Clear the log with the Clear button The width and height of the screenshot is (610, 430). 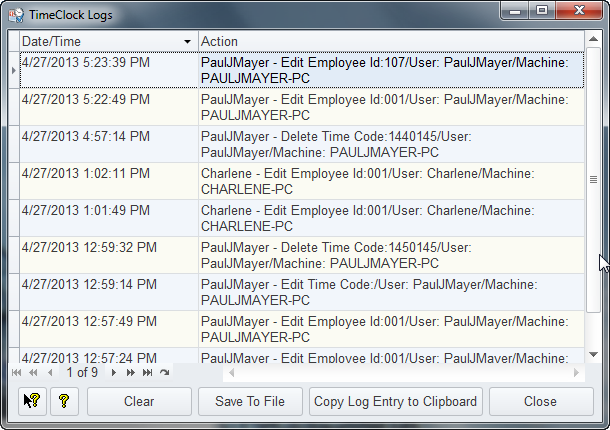[139, 401]
